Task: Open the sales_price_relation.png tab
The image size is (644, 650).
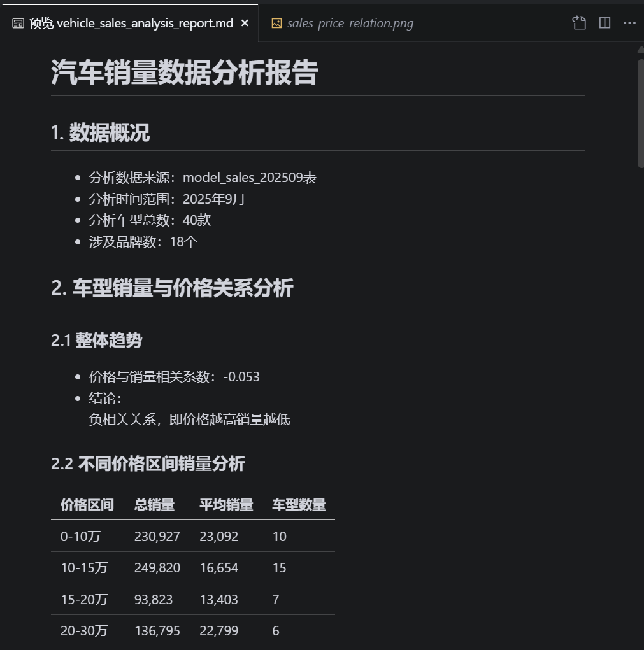Action: point(350,23)
